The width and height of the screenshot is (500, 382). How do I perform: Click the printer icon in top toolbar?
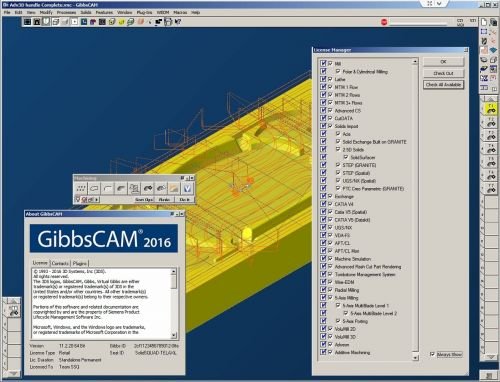point(168,22)
